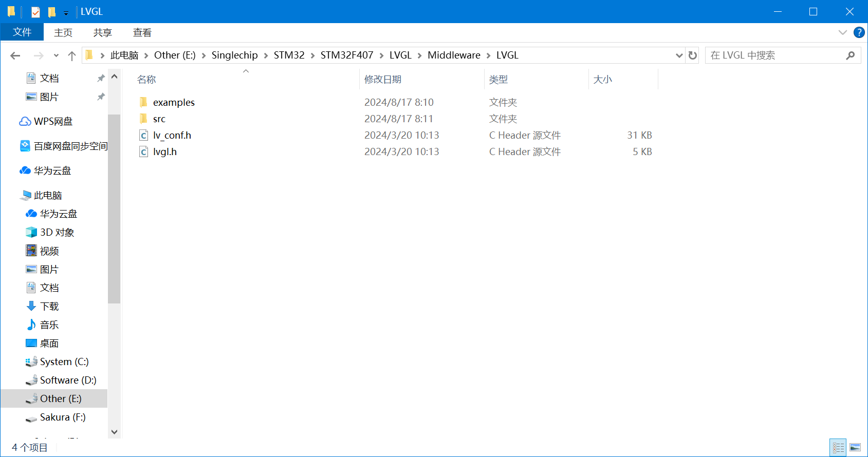This screenshot has width=868, height=457.
Task: Click the search magnifier icon
Action: pyautogui.click(x=851, y=55)
